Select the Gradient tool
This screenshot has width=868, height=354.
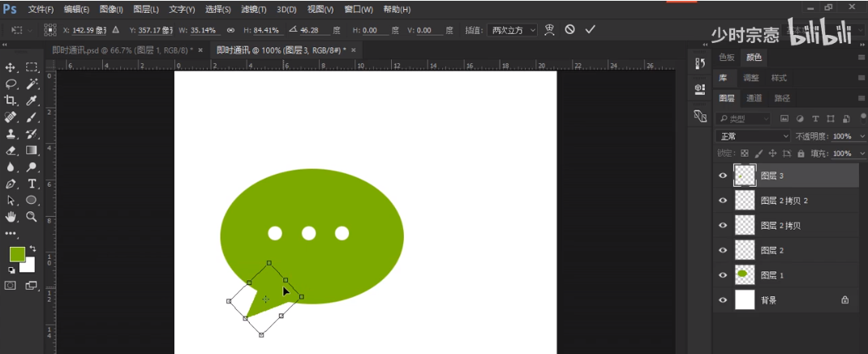click(32, 150)
